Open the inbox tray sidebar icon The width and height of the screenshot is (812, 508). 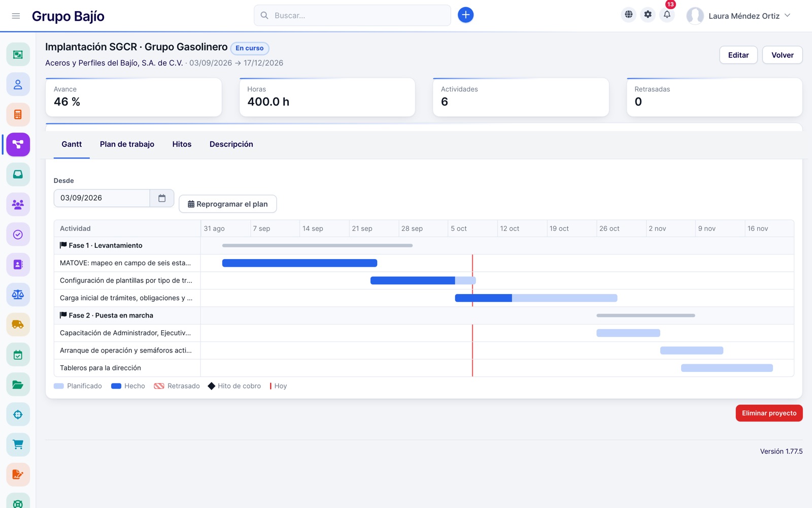18,174
